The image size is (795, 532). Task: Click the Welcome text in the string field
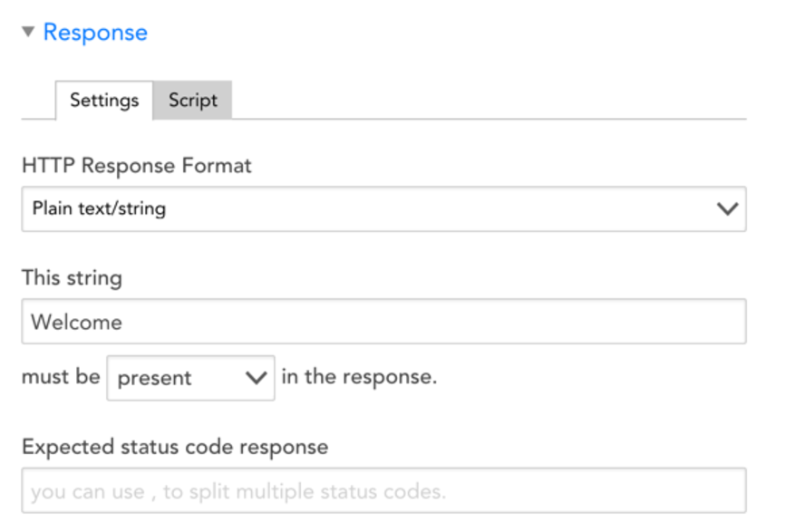(x=76, y=323)
